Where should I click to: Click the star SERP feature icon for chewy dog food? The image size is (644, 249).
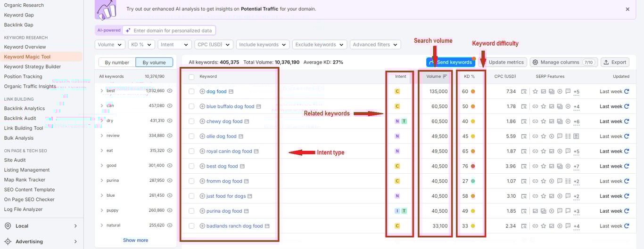[x=544, y=121]
